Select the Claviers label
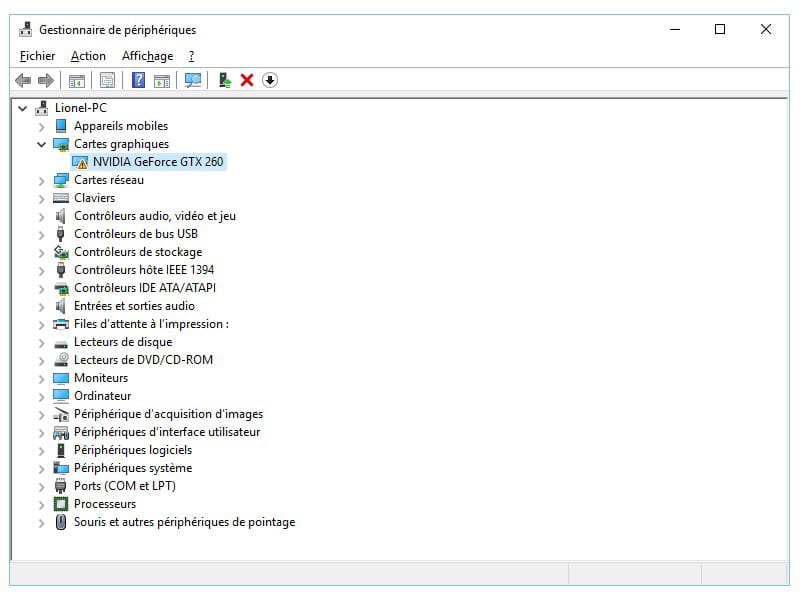Viewport: 800px width, 600px height. [x=94, y=198]
